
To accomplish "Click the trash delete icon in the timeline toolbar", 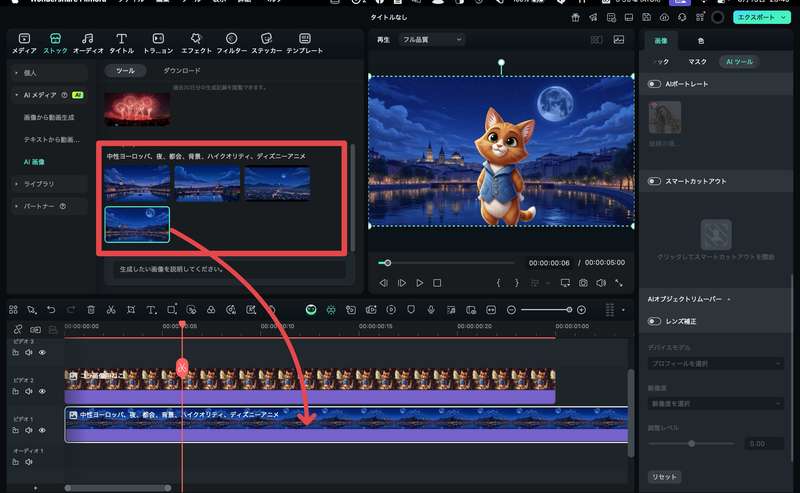I will click(x=91, y=310).
